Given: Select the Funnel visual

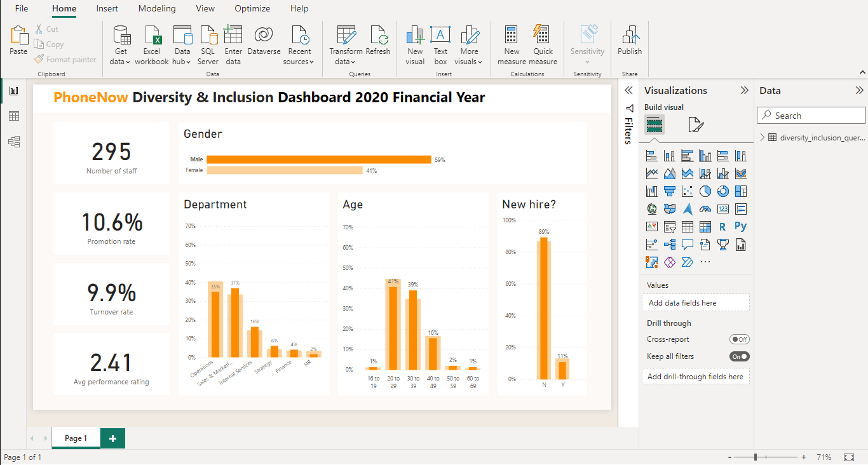Looking at the screenshot, I should pyautogui.click(x=669, y=191).
